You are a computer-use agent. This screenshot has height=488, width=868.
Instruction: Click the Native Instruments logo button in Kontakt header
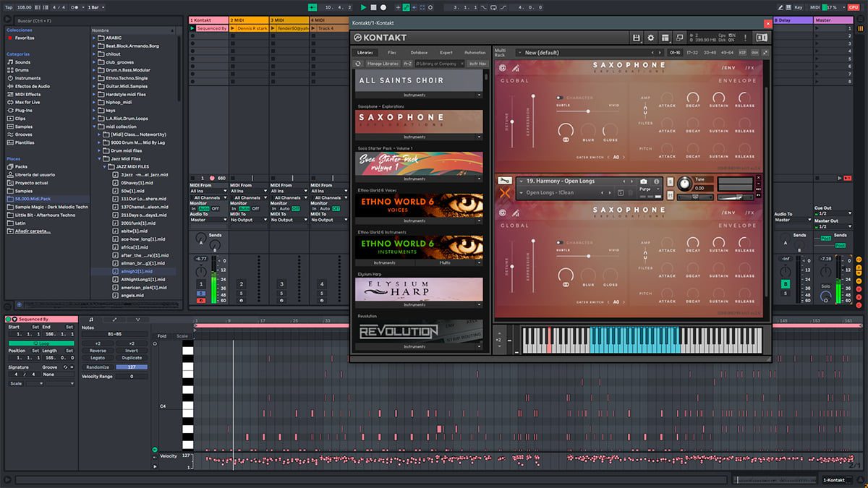click(761, 38)
